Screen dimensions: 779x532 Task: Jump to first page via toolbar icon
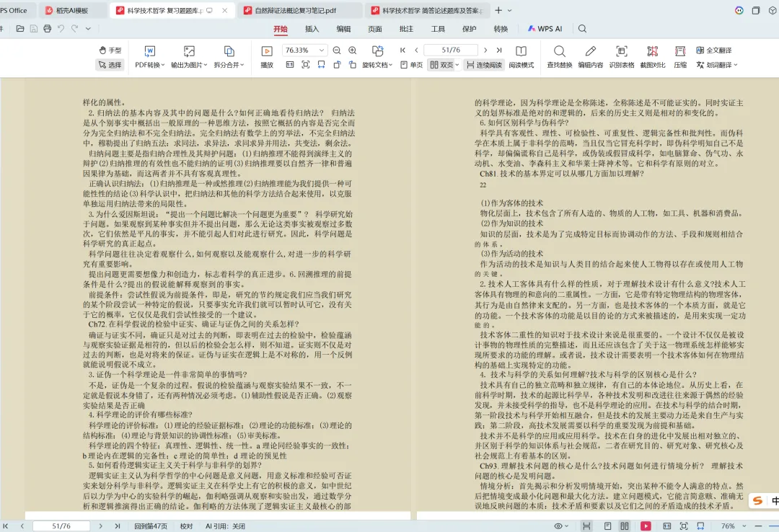pos(403,50)
